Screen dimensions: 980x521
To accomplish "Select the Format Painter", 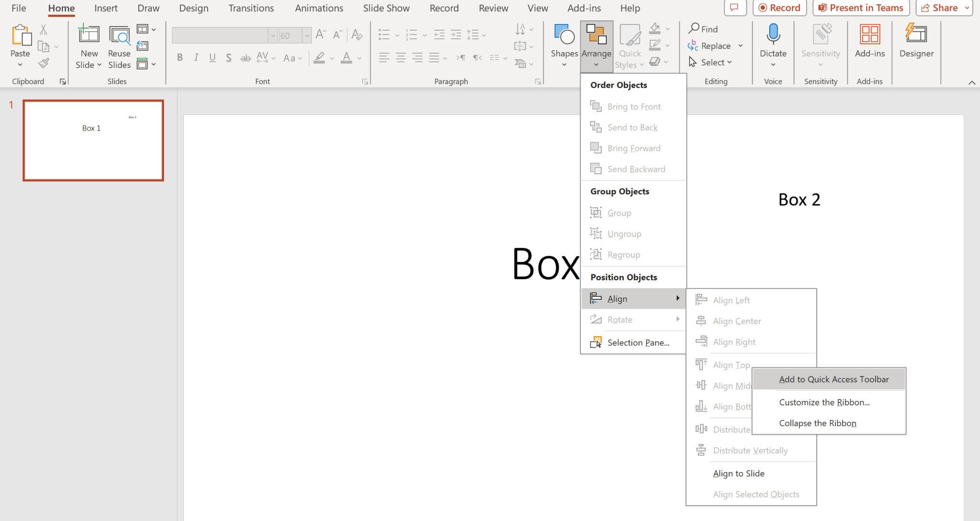I will pyautogui.click(x=43, y=63).
